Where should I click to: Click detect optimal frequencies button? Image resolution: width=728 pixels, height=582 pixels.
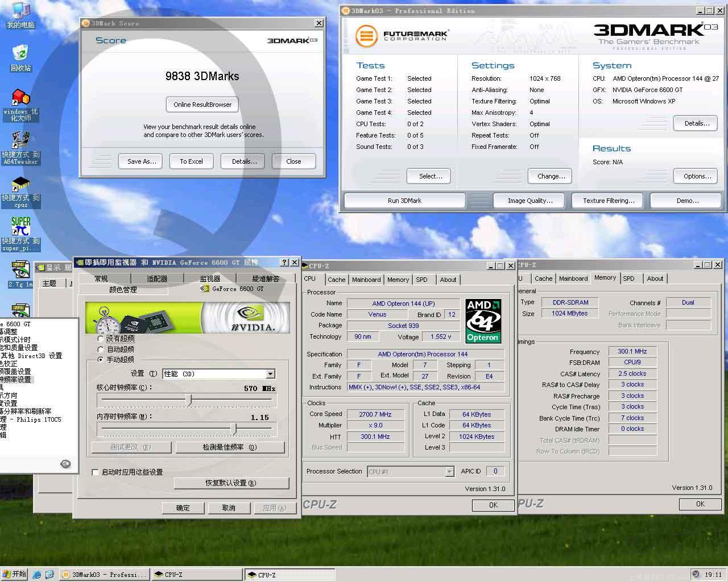230,447
